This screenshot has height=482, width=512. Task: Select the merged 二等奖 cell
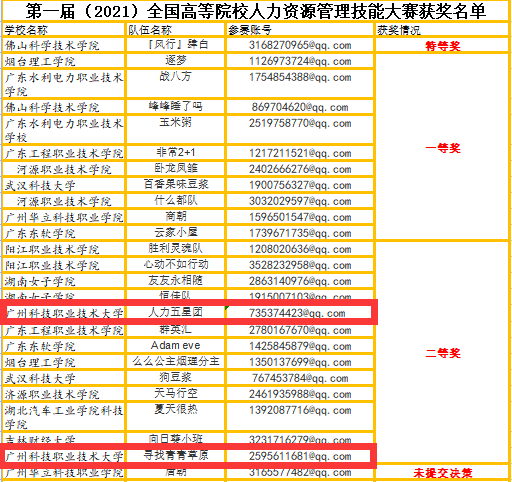[442, 352]
